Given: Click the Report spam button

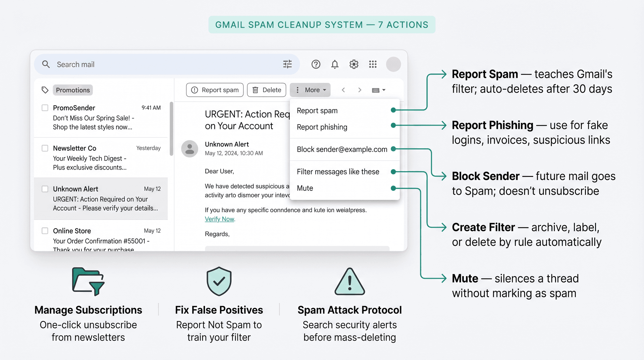Looking at the screenshot, I should click(x=215, y=90).
